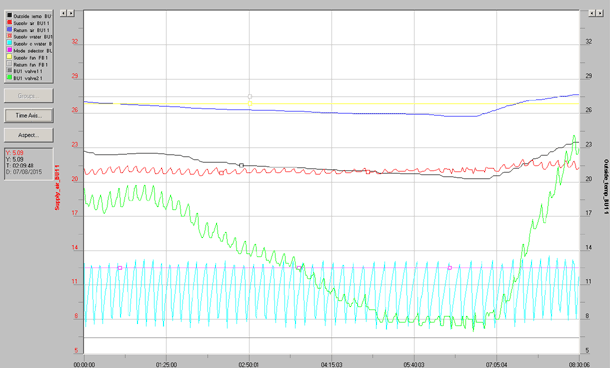610x368 pixels.
Task: Click the white Return fan swatch
Action: 9,64
